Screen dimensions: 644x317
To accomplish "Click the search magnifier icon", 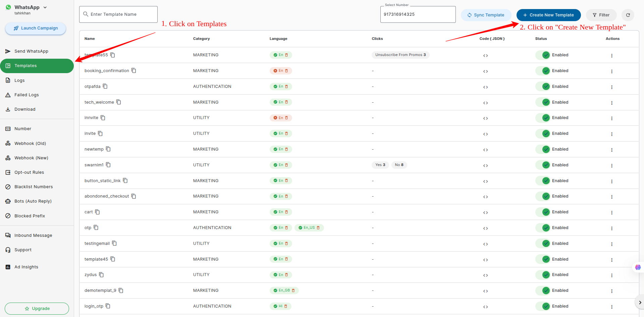I will pos(86,14).
